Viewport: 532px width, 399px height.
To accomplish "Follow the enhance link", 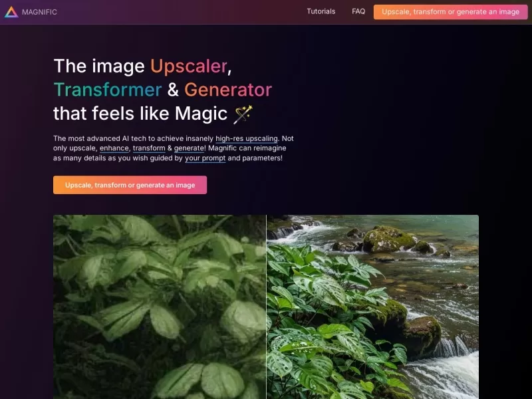I will click(x=114, y=148).
